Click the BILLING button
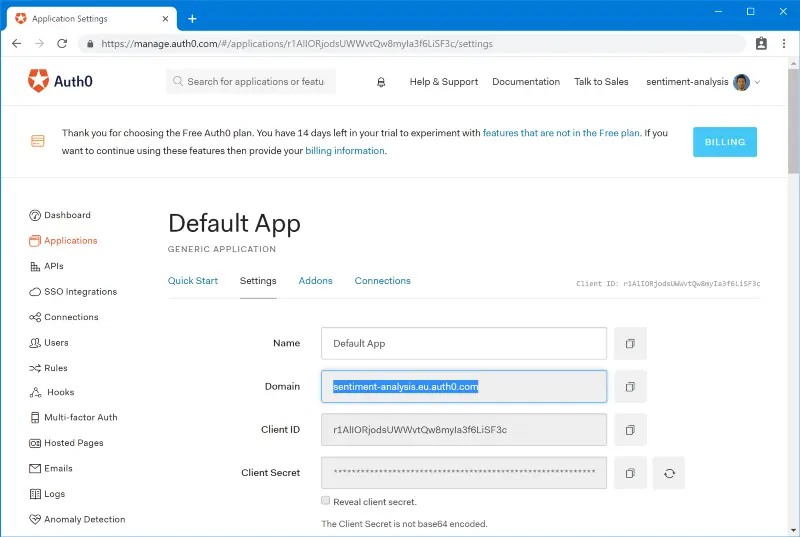The height and width of the screenshot is (537, 800). point(725,142)
